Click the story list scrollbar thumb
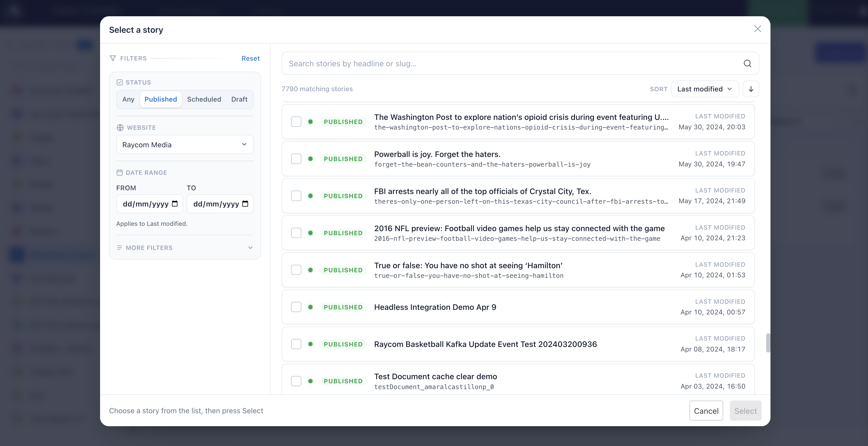Screen dimensions: 868x446 768,343
